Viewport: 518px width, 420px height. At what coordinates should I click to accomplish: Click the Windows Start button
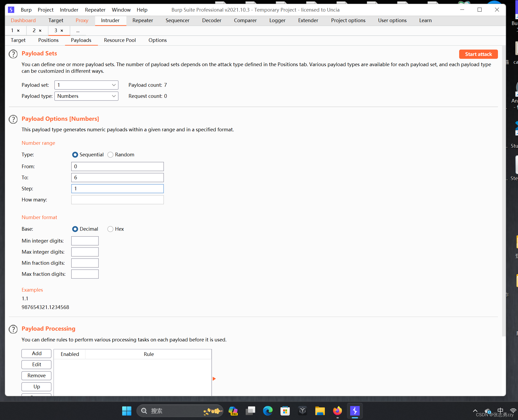[x=127, y=411]
